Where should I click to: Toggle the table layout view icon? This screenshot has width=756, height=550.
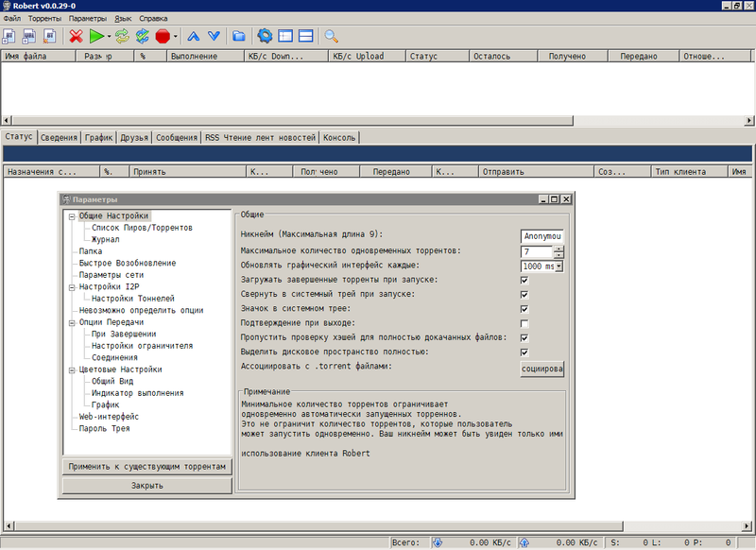[x=285, y=36]
